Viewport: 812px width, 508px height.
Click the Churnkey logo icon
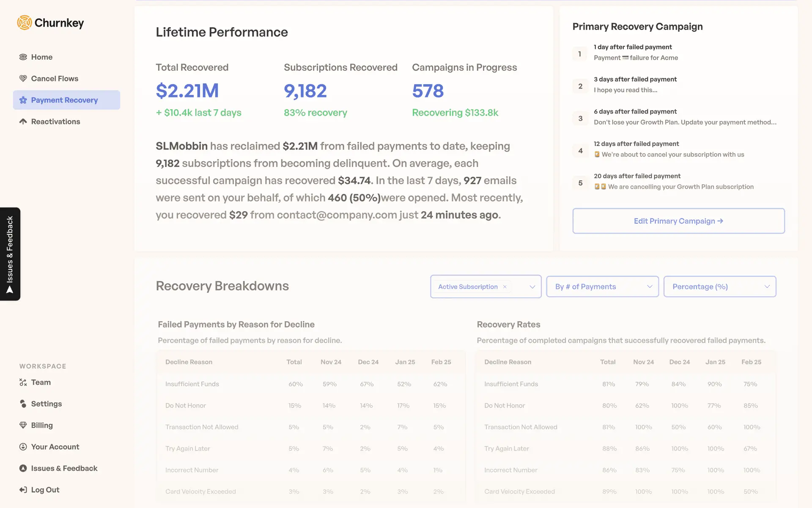(x=25, y=23)
